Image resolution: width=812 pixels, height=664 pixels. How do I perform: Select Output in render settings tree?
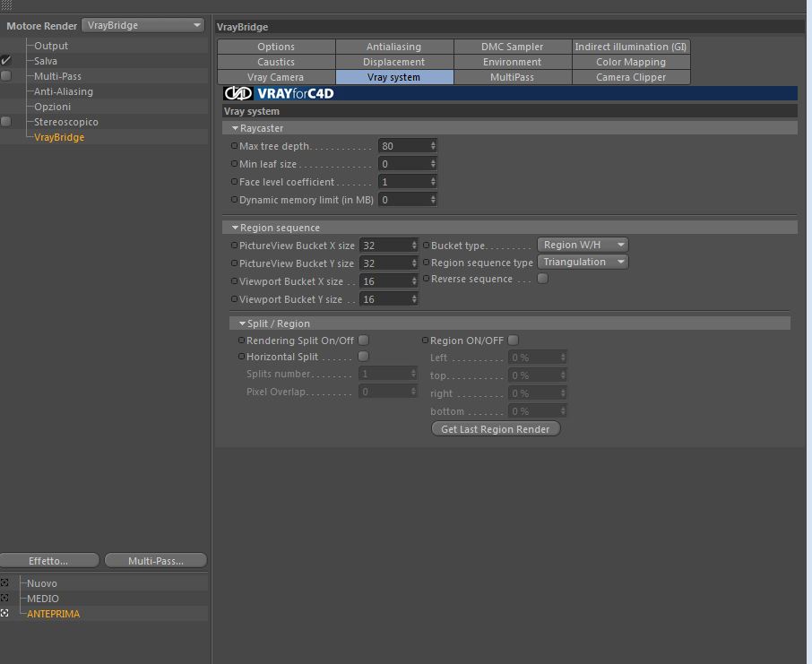[51, 46]
